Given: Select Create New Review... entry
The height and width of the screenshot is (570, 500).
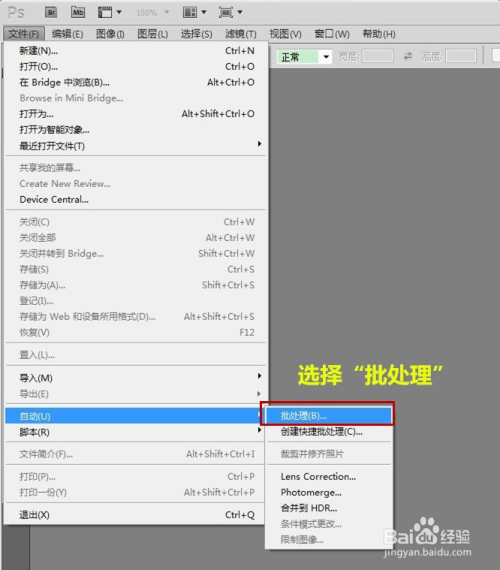Looking at the screenshot, I should (136, 184).
